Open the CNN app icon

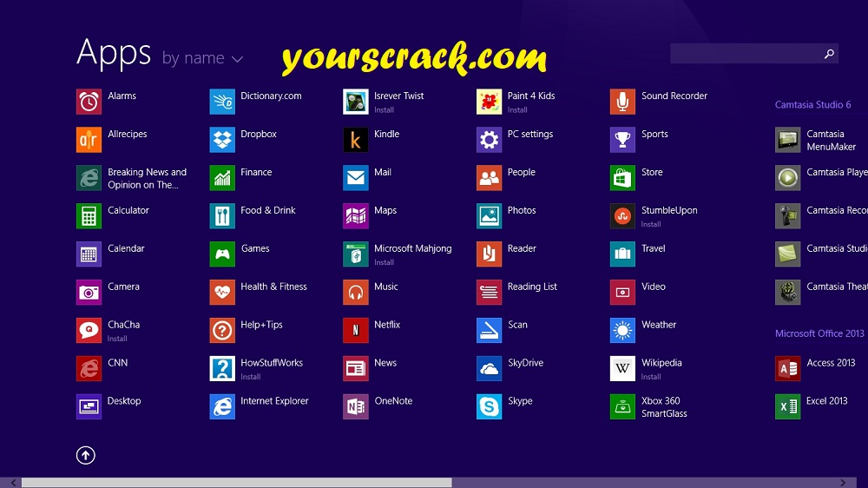coord(89,369)
